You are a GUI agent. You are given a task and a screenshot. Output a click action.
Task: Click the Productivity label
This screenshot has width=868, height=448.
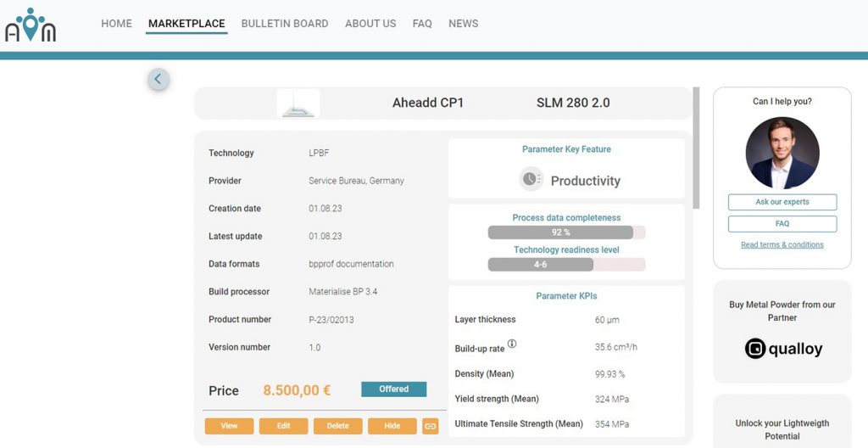pos(585,181)
